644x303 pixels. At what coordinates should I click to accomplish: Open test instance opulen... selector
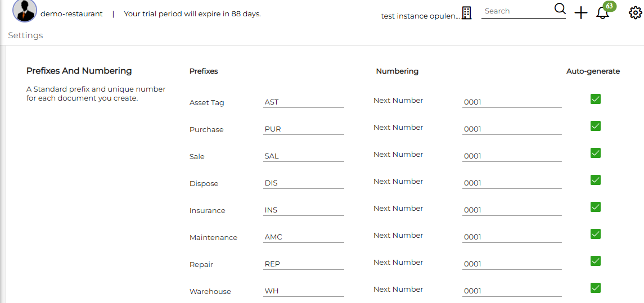click(421, 16)
